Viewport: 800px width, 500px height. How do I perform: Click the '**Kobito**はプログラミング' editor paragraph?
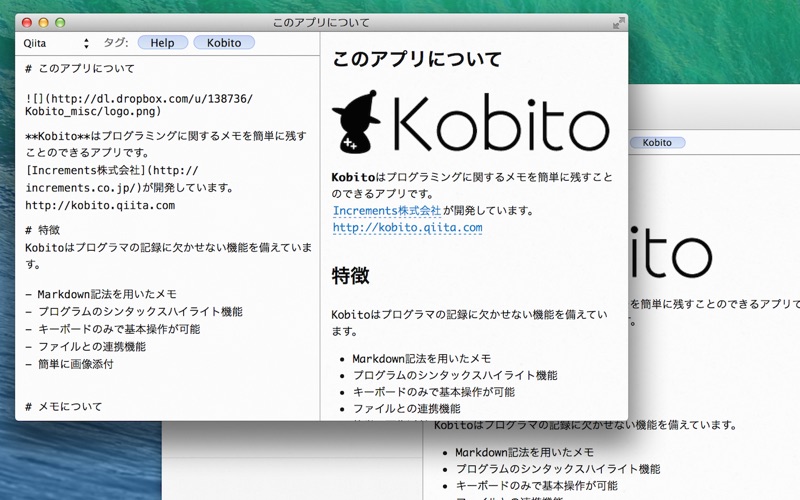(x=166, y=144)
